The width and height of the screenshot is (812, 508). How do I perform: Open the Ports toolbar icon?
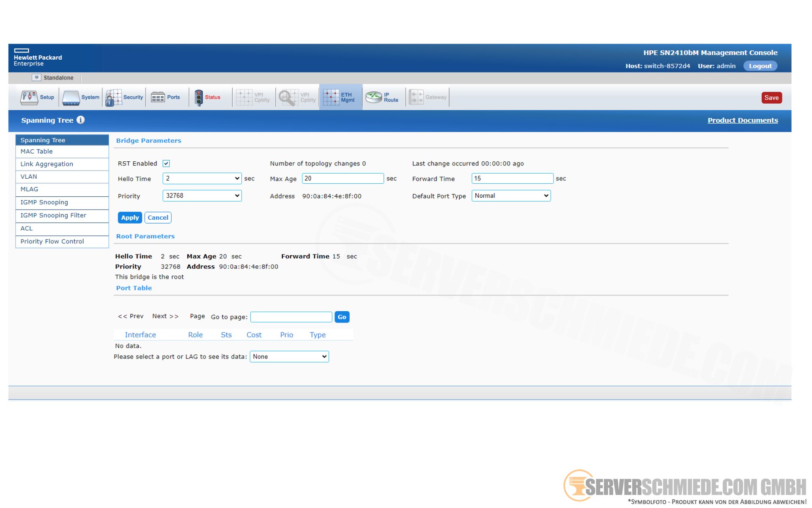tap(158, 97)
